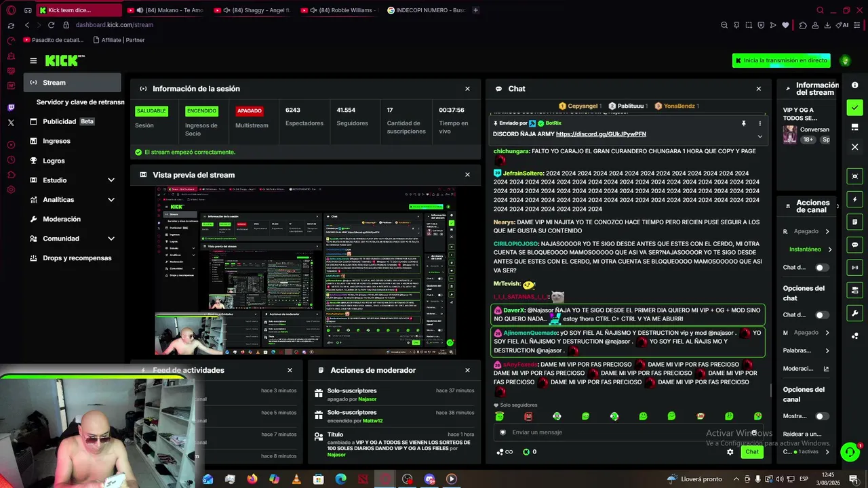Click the Kick points counter icon
Image resolution: width=868 pixels, height=488 pixels.
click(526, 451)
